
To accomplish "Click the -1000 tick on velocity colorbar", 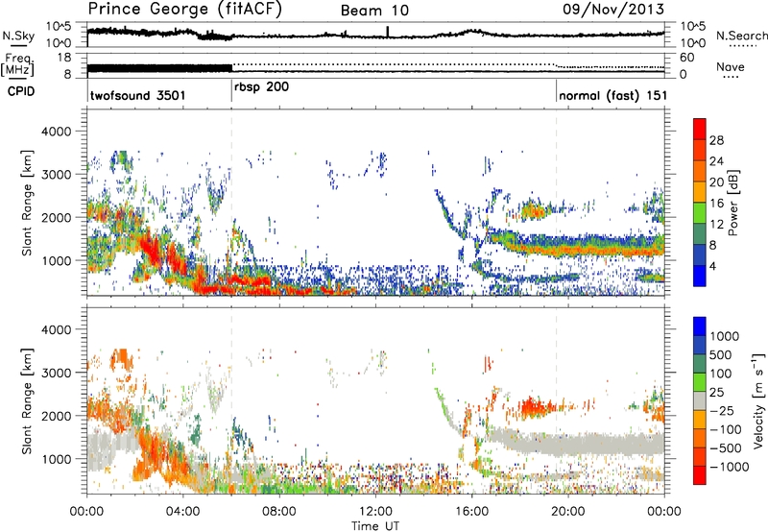I will pos(729,467).
